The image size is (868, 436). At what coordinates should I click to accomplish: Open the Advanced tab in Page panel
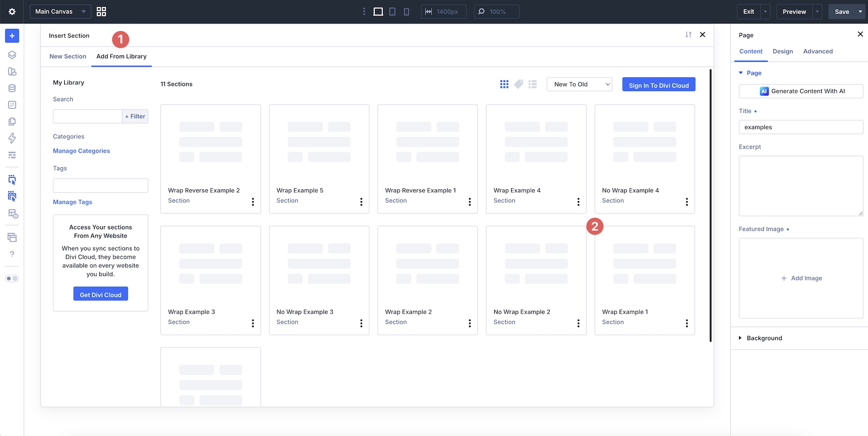[x=818, y=51]
